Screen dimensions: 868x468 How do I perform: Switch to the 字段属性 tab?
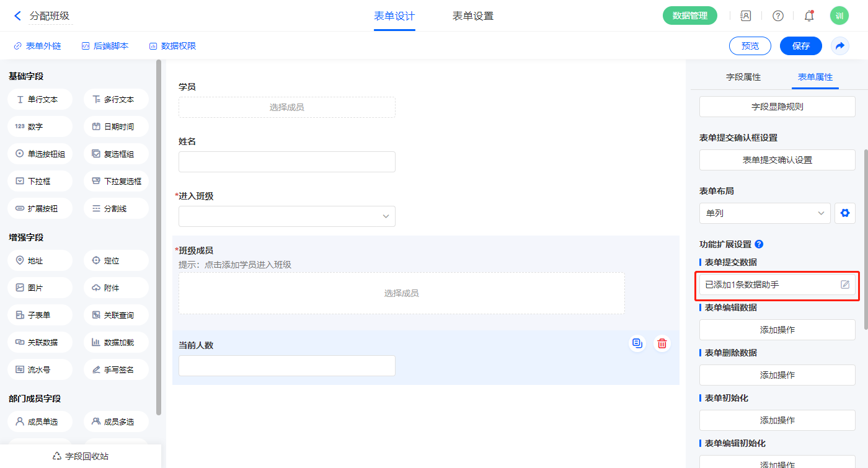(x=743, y=77)
